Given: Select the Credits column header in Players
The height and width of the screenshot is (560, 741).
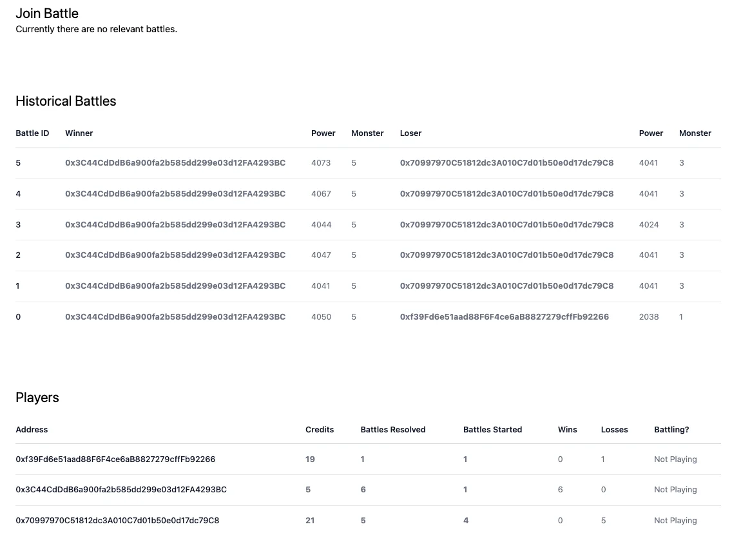Looking at the screenshot, I should point(320,430).
